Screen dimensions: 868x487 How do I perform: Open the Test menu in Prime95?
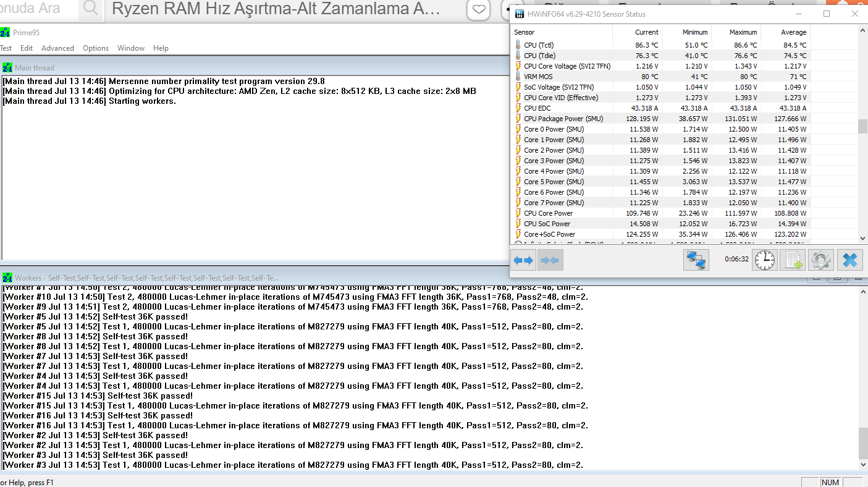[6, 48]
